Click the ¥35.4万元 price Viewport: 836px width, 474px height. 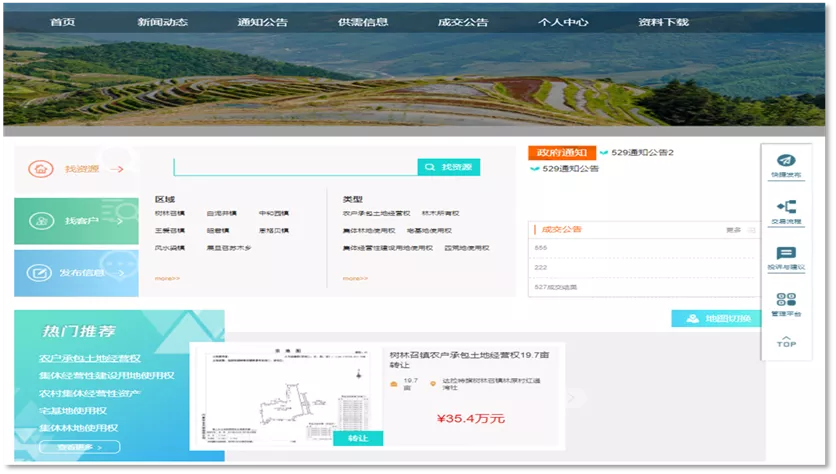[x=471, y=419]
